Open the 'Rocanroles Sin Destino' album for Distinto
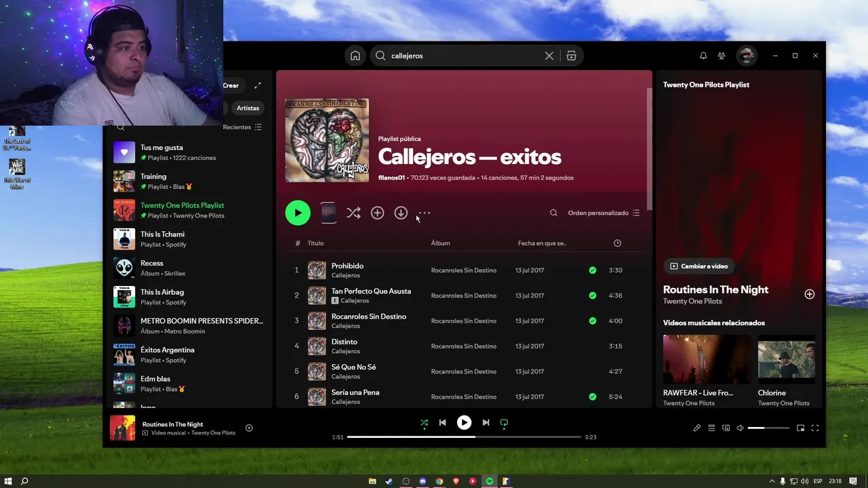 464,346
